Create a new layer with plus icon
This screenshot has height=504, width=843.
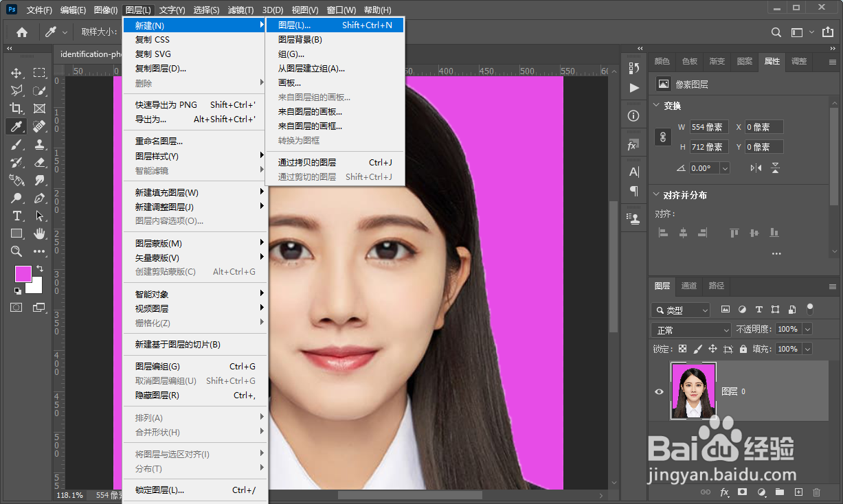(x=798, y=492)
